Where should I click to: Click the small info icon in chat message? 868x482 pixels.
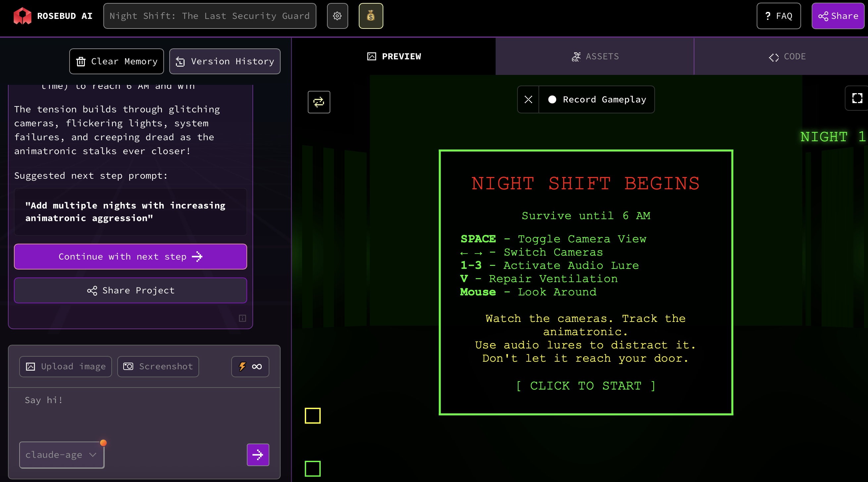click(x=242, y=318)
